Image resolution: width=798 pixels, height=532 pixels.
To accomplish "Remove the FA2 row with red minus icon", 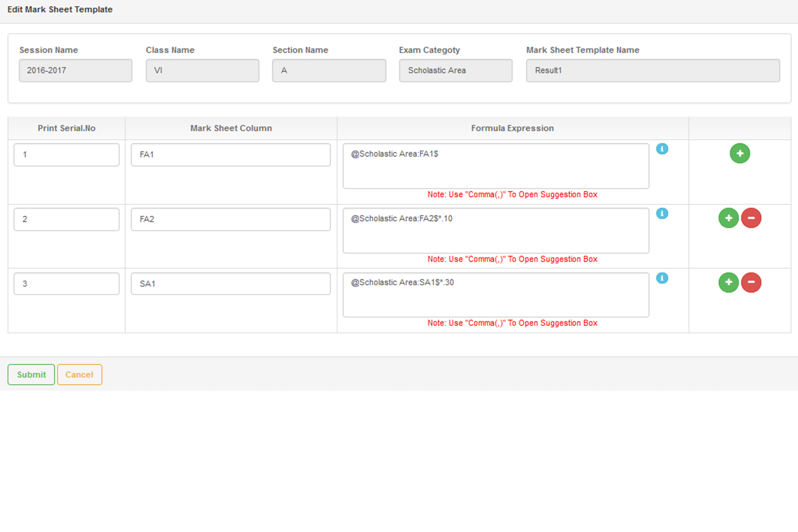I will click(x=751, y=218).
